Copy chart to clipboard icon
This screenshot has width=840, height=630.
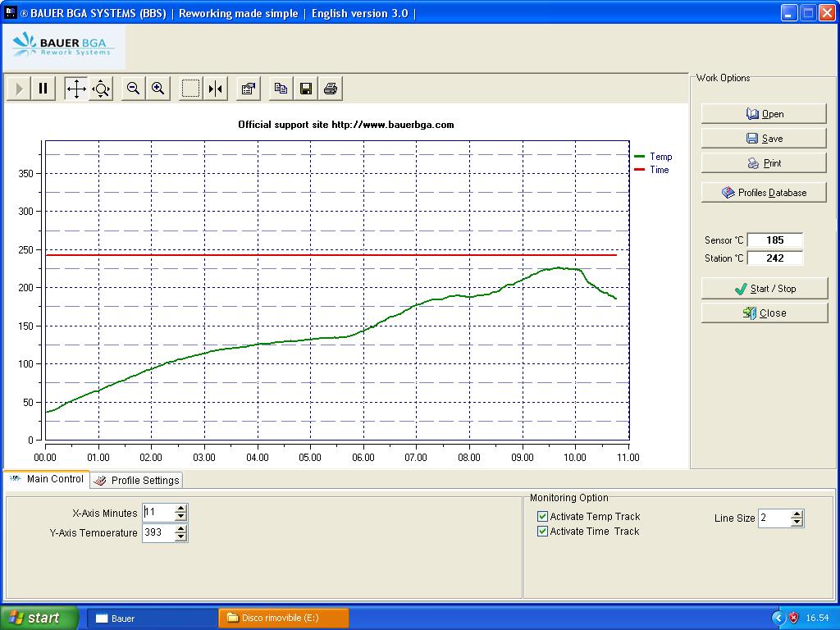tap(281, 89)
